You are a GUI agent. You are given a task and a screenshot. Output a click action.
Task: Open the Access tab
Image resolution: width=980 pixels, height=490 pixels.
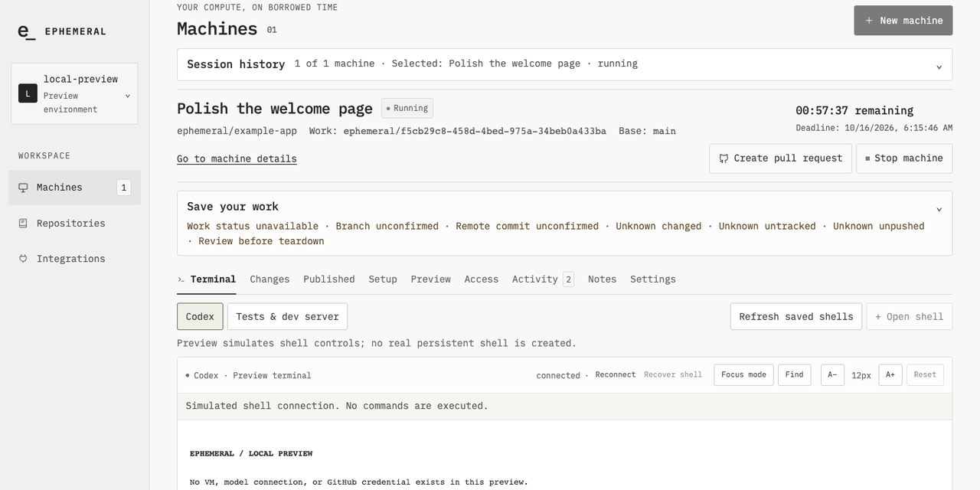click(x=482, y=279)
